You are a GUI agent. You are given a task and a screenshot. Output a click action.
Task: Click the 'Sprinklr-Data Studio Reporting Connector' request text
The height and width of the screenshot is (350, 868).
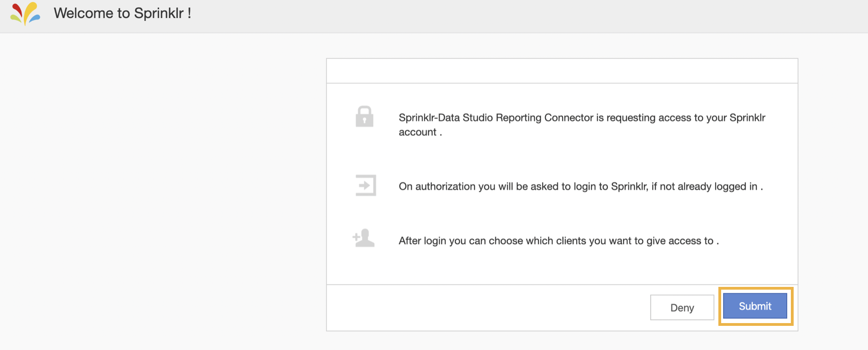click(x=582, y=124)
